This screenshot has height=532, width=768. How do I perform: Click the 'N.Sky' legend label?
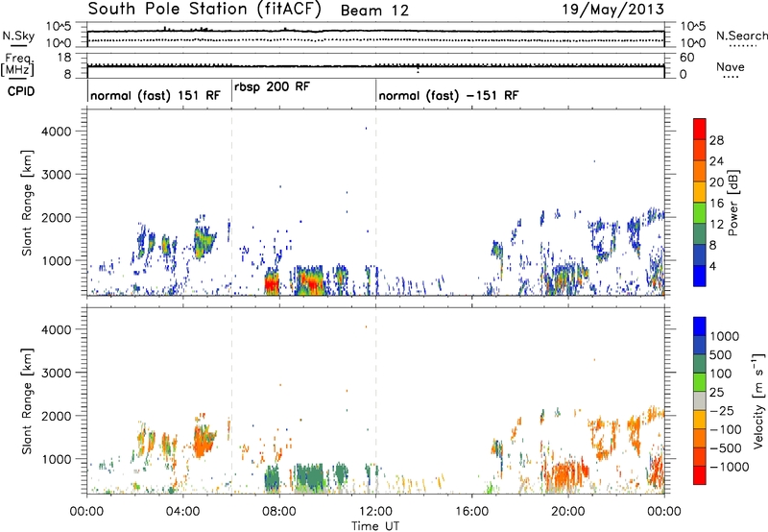point(18,36)
